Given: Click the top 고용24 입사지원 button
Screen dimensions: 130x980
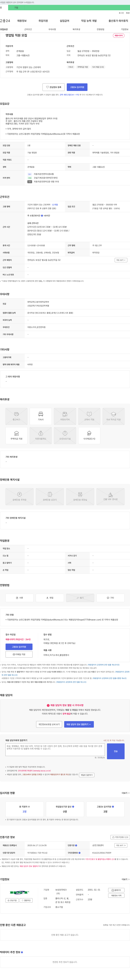Looking at the screenshot, I should pos(77,87).
